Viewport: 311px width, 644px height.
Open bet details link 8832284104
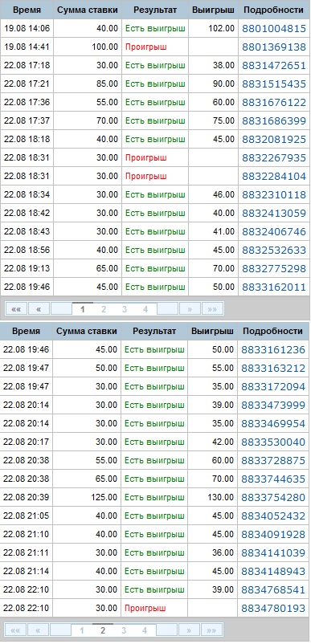(x=274, y=177)
